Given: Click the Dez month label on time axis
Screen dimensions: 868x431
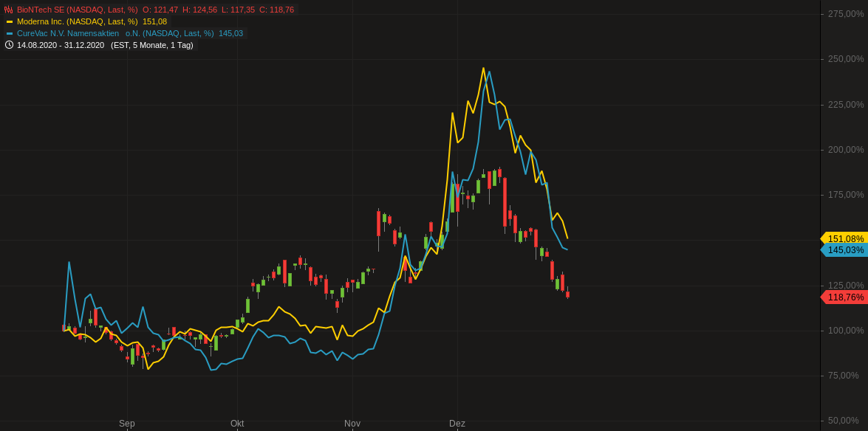Looking at the screenshot, I should pyautogui.click(x=457, y=424).
